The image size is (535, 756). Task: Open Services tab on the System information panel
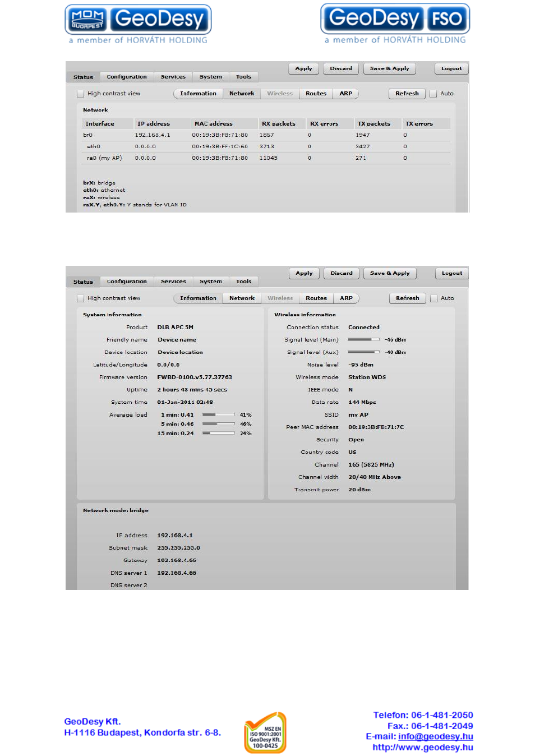coord(173,282)
